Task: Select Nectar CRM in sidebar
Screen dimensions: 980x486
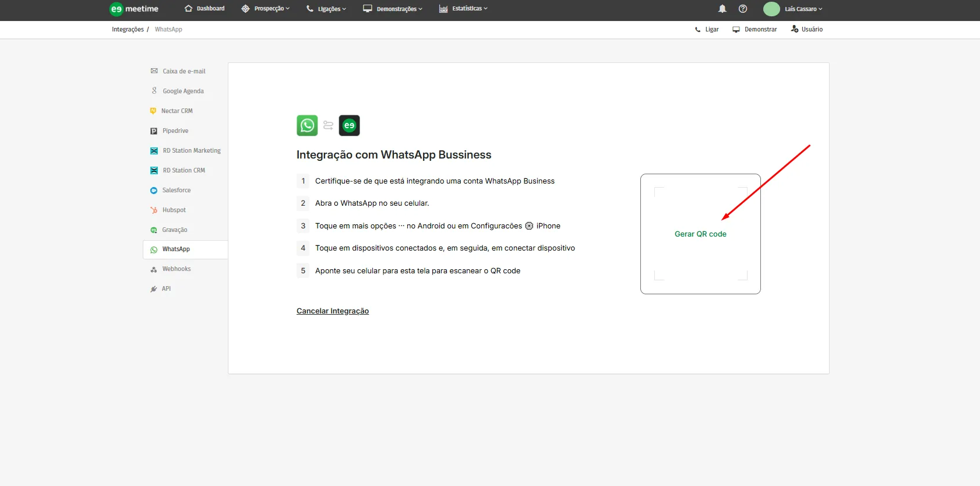Action: tap(177, 111)
